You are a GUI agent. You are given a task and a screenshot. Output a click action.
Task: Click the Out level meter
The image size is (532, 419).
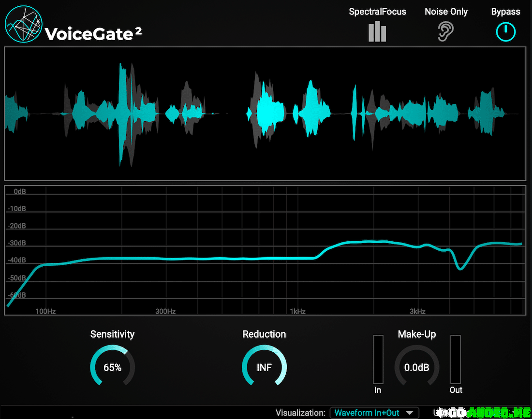[x=455, y=360]
